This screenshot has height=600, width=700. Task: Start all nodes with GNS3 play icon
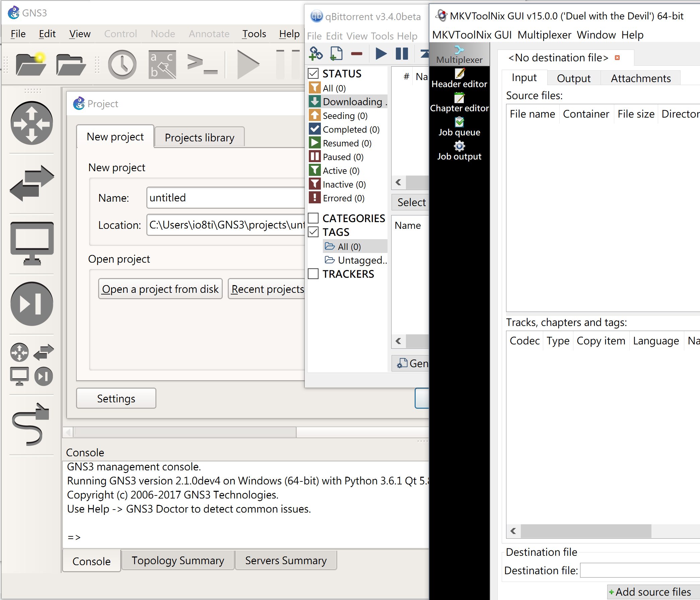248,64
